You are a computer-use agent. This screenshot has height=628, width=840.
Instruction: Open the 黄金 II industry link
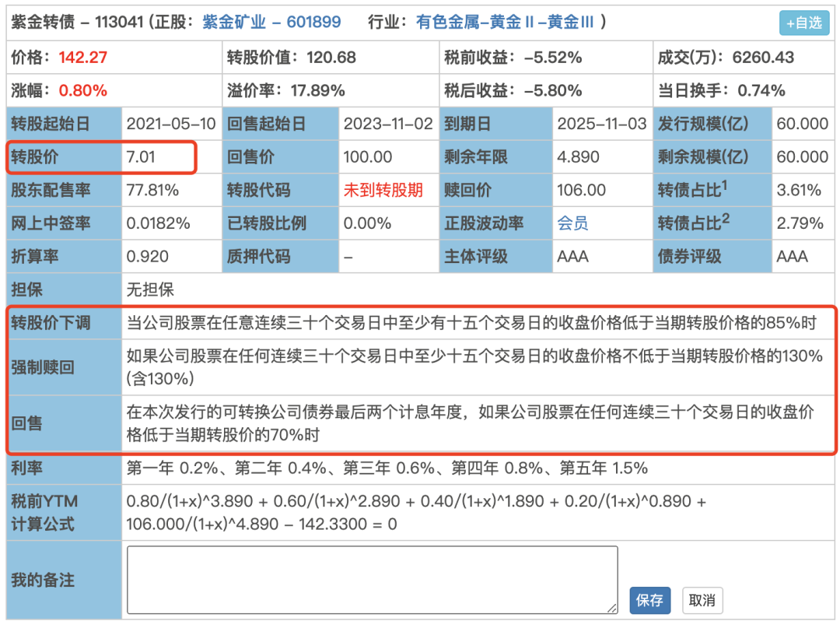pos(512,22)
